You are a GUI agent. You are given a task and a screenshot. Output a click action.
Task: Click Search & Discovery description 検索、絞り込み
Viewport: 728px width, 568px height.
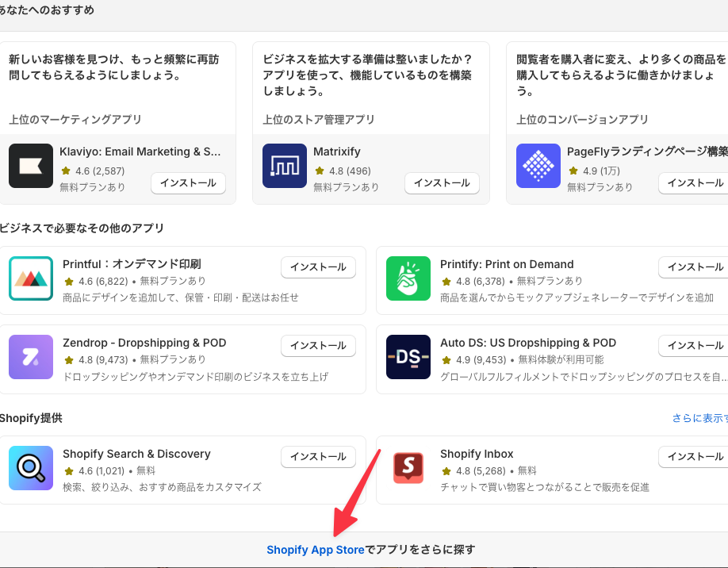162,487
